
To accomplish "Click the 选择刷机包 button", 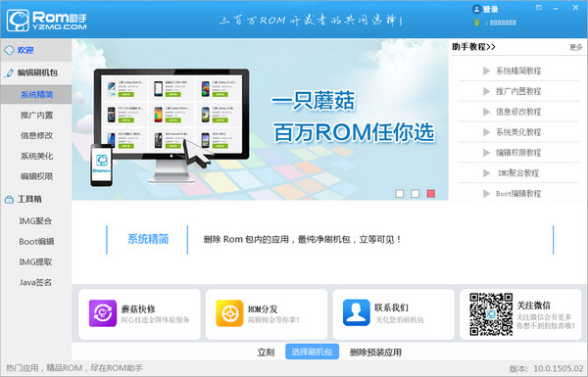I will [x=312, y=352].
